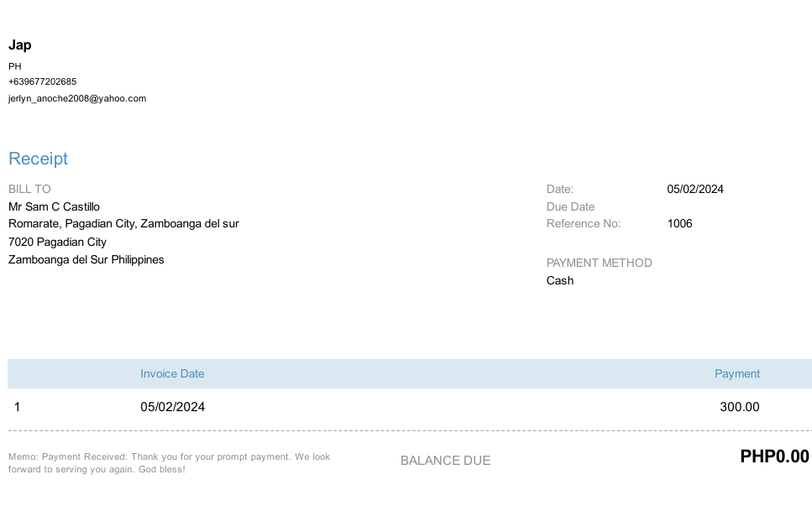Click Zamboanga del Sur Philippines line
This screenshot has width=812, height=532.
[86, 259]
